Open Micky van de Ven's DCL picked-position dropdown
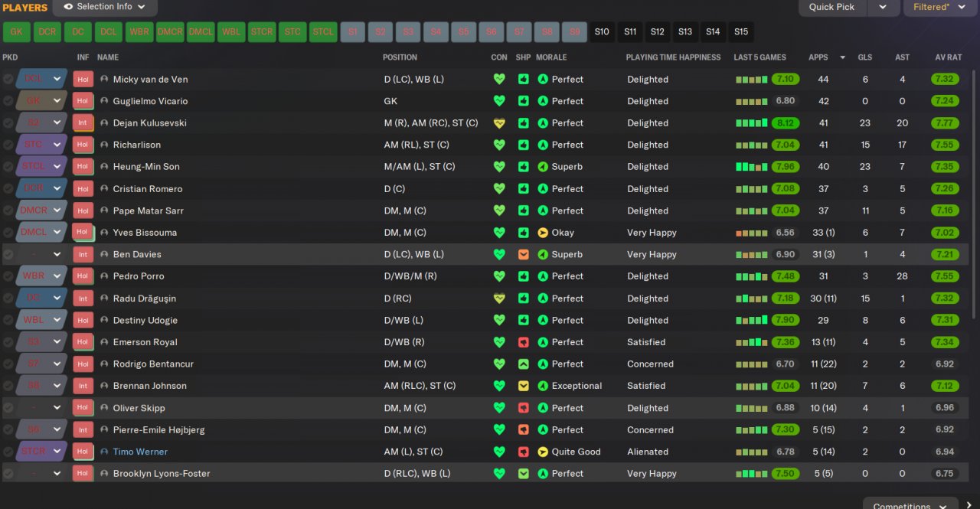The image size is (980, 509). (41, 79)
